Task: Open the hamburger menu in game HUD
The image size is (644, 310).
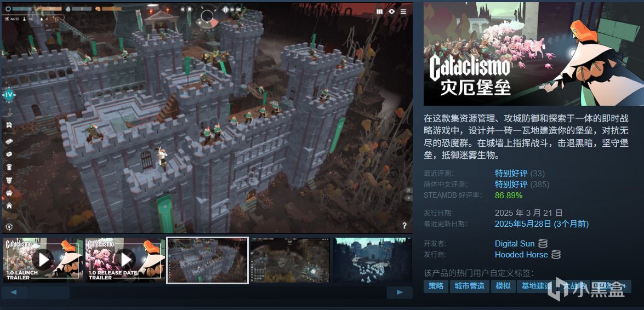Action: [404, 12]
